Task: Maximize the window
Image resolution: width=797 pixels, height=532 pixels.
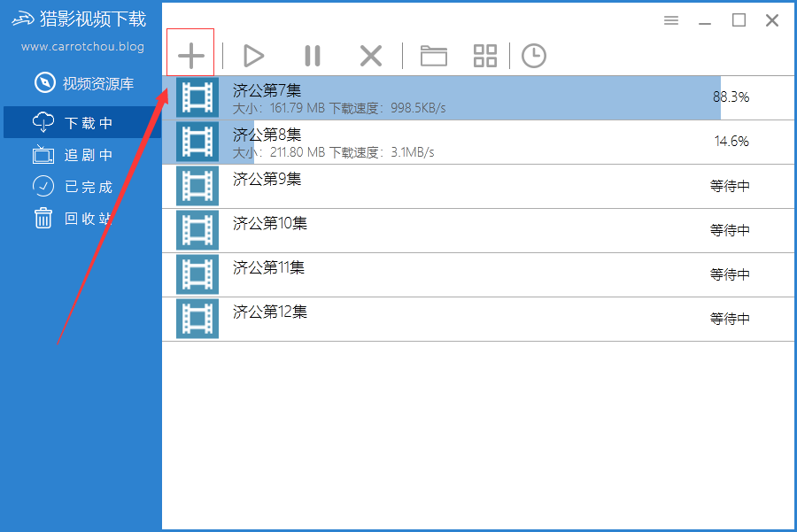Action: tap(739, 20)
